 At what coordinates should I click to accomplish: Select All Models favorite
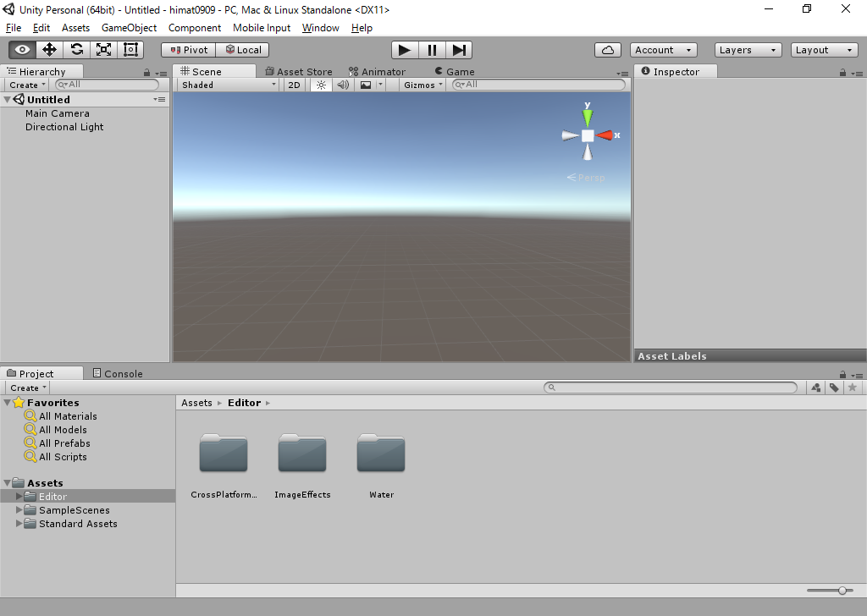coord(56,429)
